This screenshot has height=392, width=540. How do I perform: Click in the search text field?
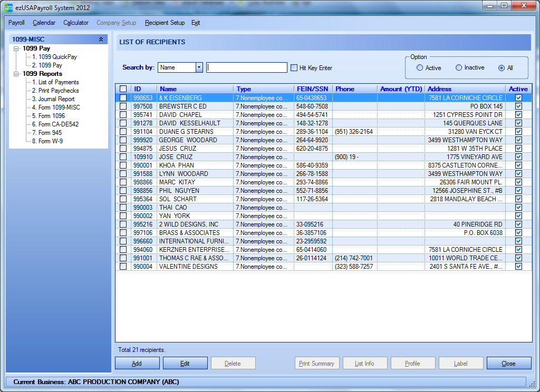pyautogui.click(x=247, y=67)
